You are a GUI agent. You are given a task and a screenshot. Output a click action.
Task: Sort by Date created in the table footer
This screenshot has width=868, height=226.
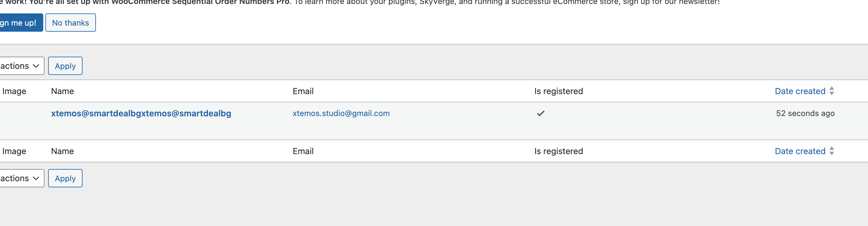[799, 151]
